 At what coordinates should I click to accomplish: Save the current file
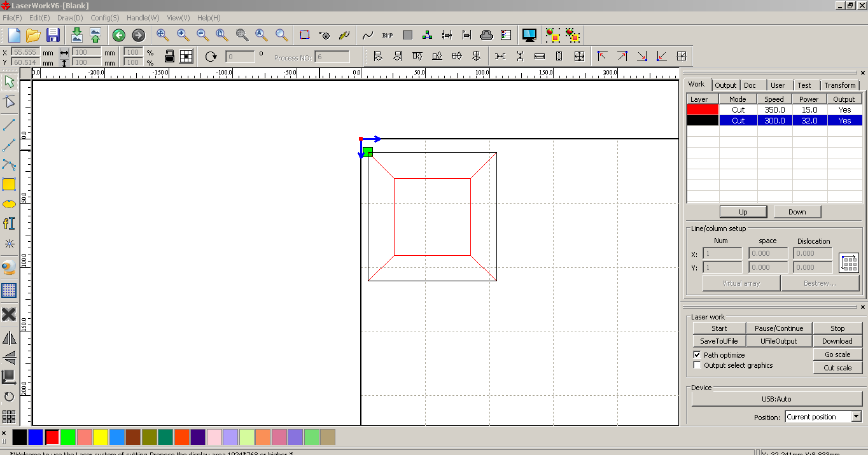pyautogui.click(x=53, y=35)
